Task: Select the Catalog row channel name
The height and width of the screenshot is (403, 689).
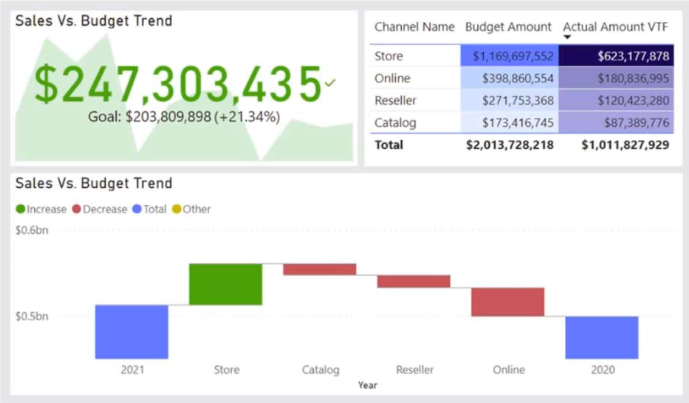Action: click(x=394, y=122)
